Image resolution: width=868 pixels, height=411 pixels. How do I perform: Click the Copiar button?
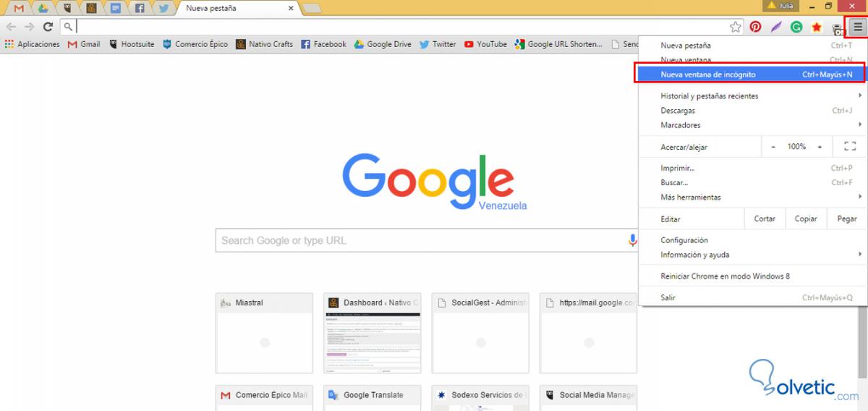pyautogui.click(x=806, y=219)
